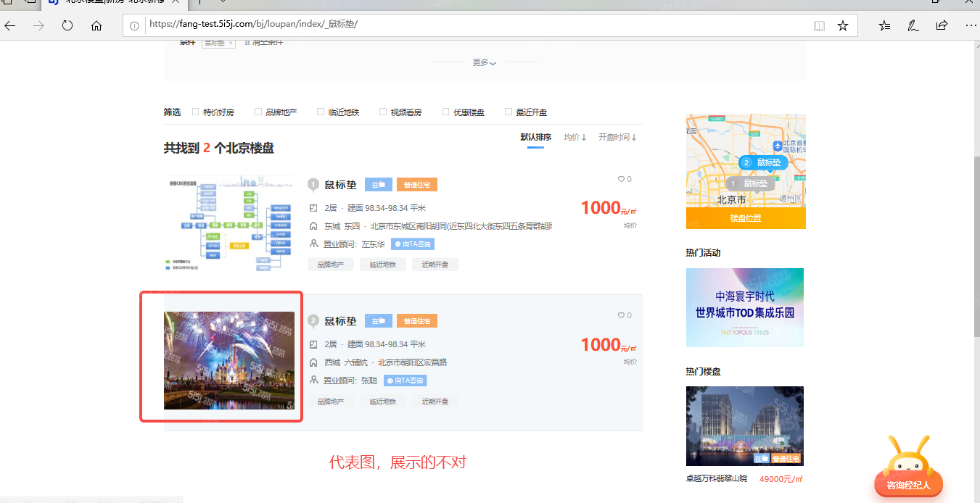Screen dimensions: 980x503
Task: Open reading view book icon
Action: 819,25
